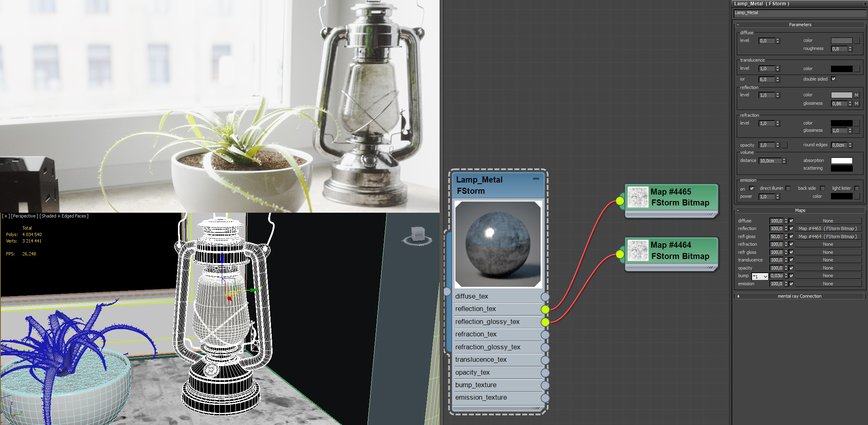The width and height of the screenshot is (868, 425).
Task: Open the bump multiplier dropdown
Action: click(760, 276)
